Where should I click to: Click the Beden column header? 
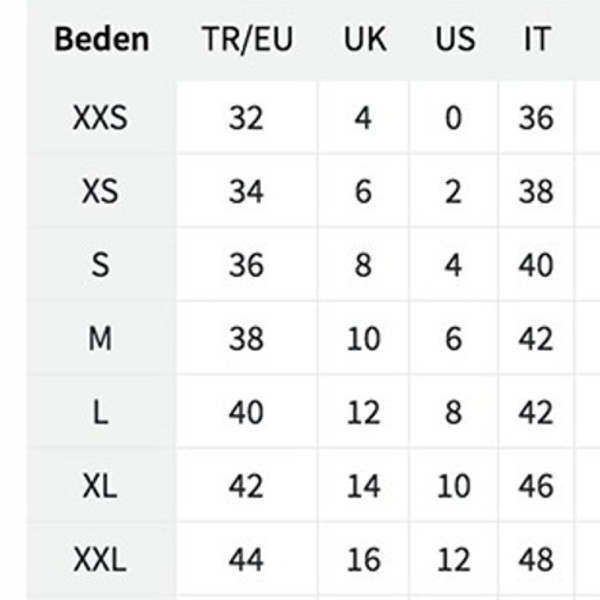tap(101, 39)
